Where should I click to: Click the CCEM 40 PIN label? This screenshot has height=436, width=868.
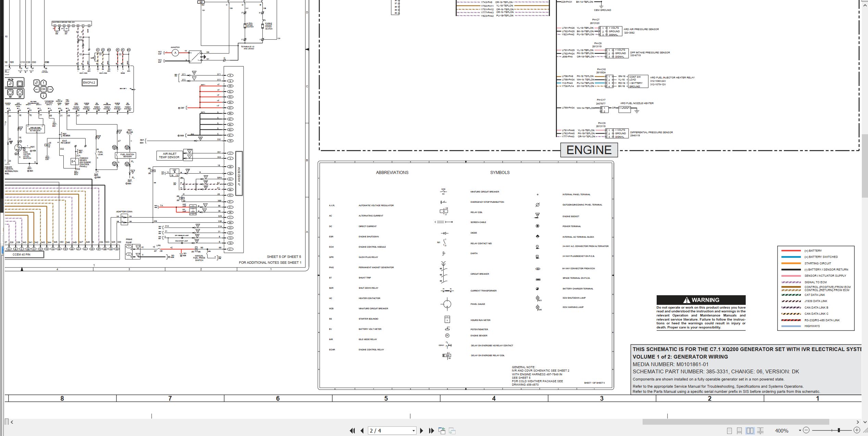[22, 254]
